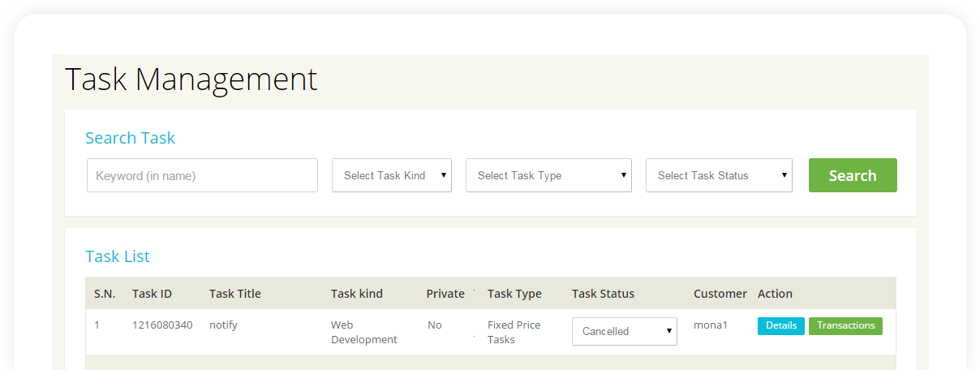The height and width of the screenshot is (370, 980).
Task: Click the green Transactions button
Action: pos(845,325)
